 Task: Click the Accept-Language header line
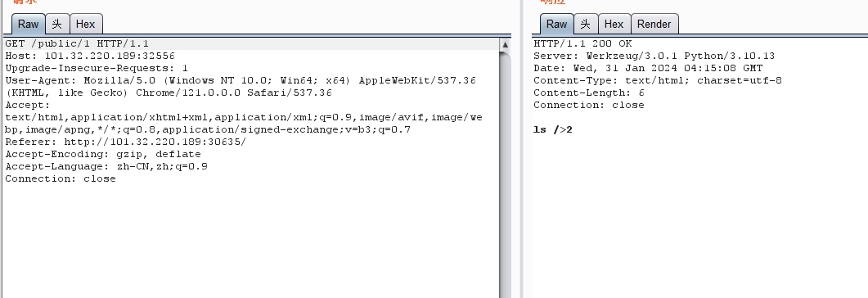click(106, 166)
